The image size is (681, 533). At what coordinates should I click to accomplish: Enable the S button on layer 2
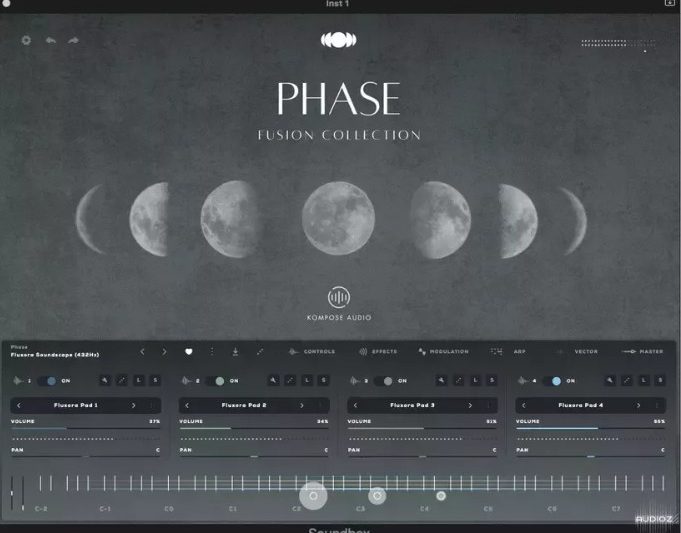(x=324, y=381)
